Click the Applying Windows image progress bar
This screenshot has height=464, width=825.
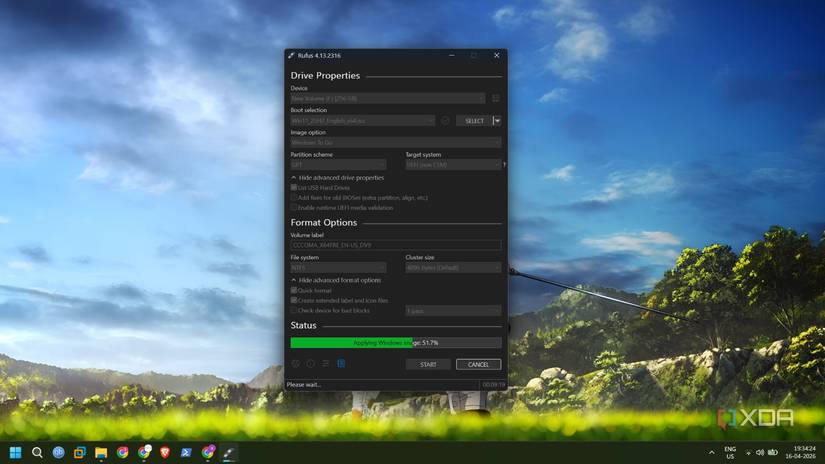(x=396, y=342)
